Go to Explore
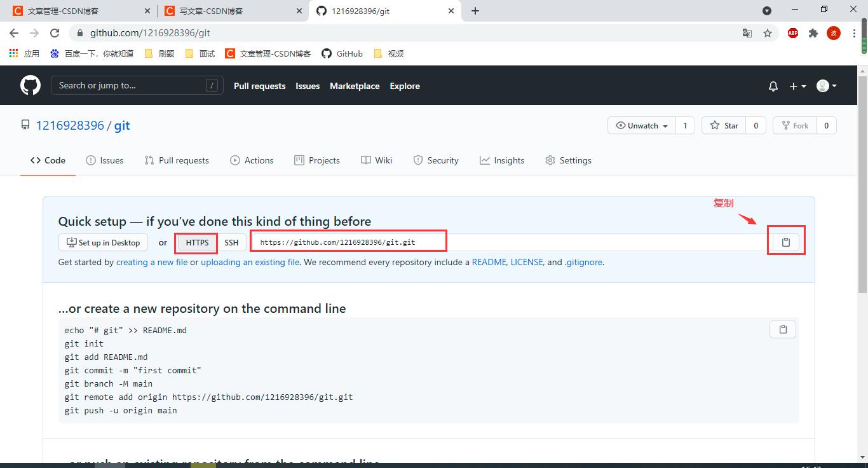Image resolution: width=868 pixels, height=468 pixels. point(405,86)
